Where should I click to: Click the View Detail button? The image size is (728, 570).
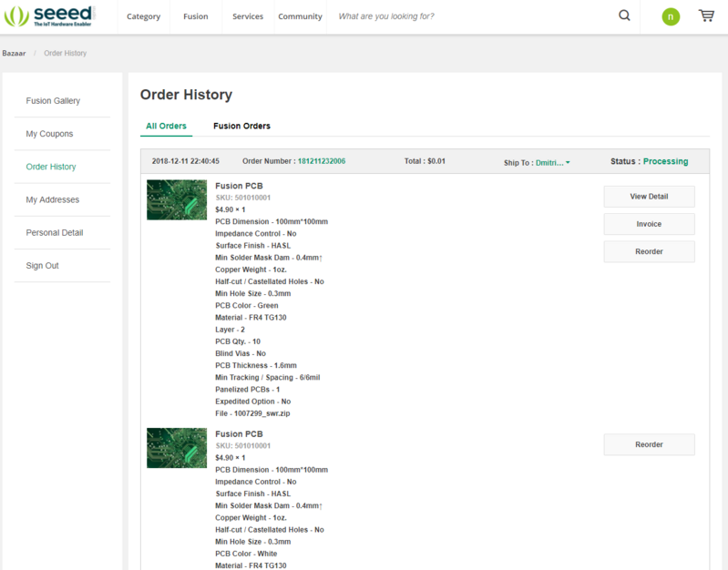pos(649,197)
